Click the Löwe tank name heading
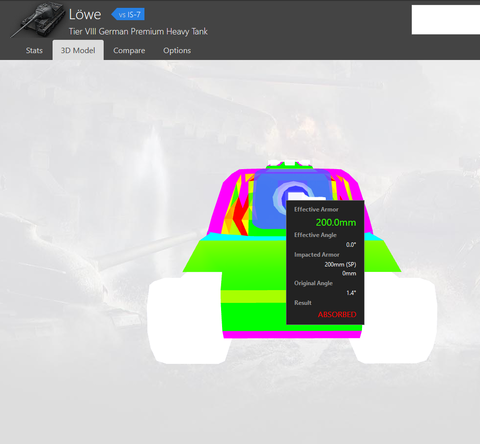This screenshot has height=444, width=480. [x=85, y=14]
